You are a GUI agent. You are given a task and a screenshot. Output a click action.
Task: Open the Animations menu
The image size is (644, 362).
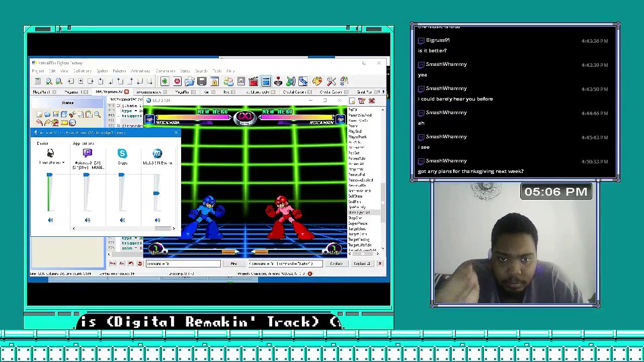(140, 71)
